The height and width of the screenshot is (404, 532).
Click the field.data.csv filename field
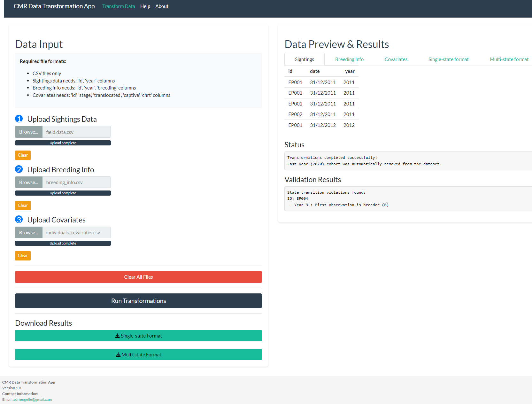[x=77, y=132]
